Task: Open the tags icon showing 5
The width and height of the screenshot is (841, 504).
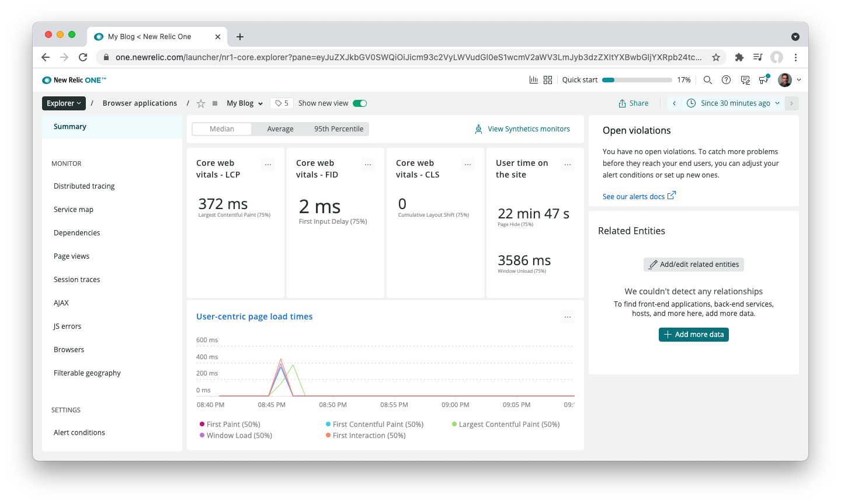Action: point(282,103)
